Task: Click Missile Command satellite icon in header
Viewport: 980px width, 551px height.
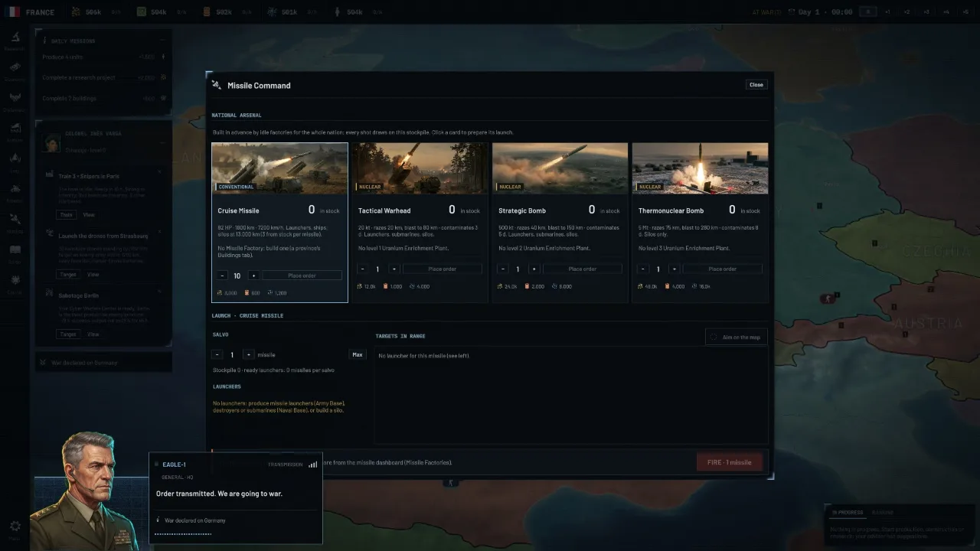Action: [217, 85]
